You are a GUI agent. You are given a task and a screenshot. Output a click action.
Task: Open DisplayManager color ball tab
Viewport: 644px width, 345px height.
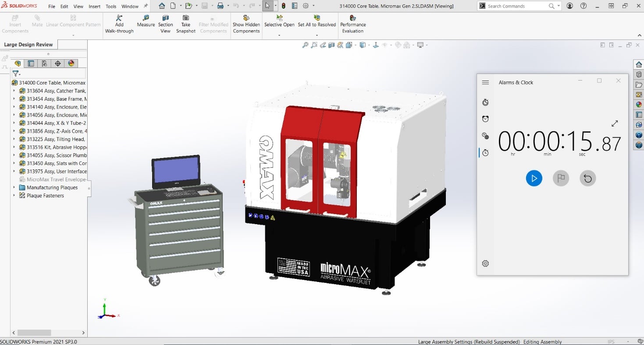click(x=71, y=63)
